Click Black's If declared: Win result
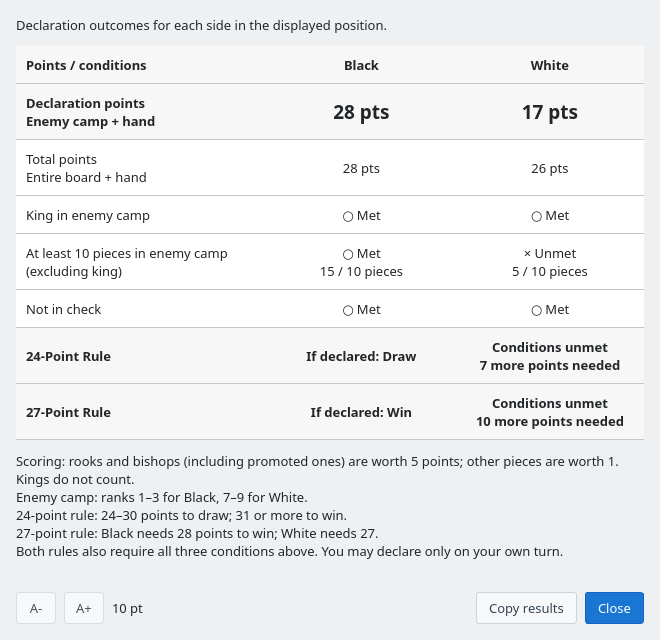Screen dimensions: 660x640 click(x=361, y=412)
